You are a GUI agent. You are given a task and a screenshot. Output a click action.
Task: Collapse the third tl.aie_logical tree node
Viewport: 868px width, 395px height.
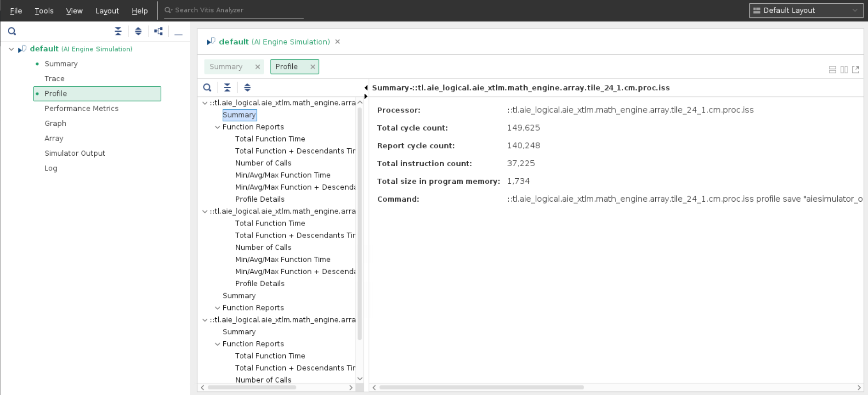(205, 320)
